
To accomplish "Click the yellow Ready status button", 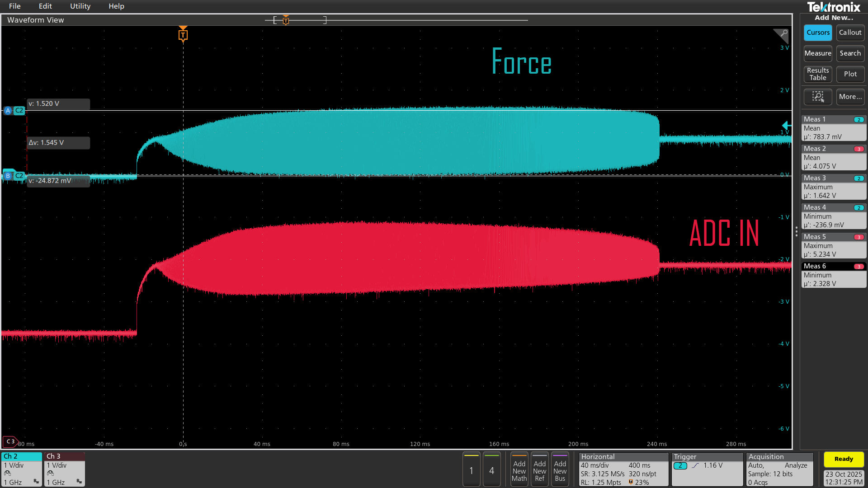I will pos(844,459).
